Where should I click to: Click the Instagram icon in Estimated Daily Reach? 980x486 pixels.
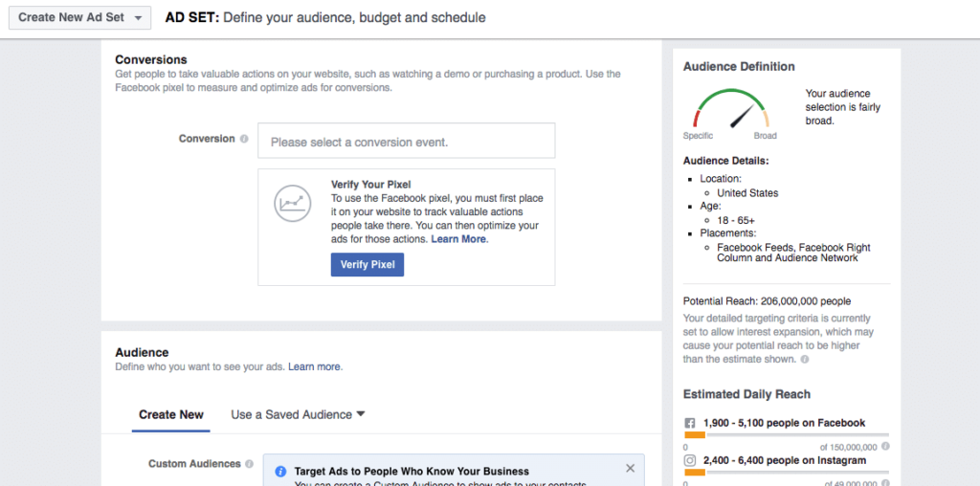click(x=690, y=460)
